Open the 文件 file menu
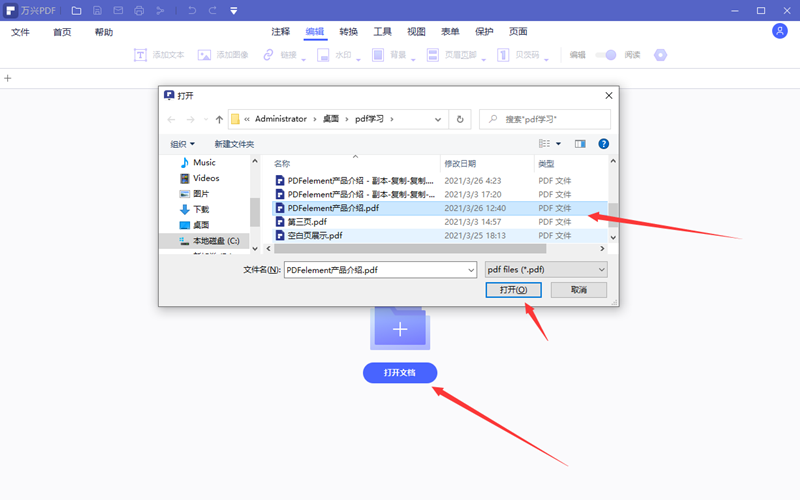This screenshot has height=500, width=800. (21, 32)
